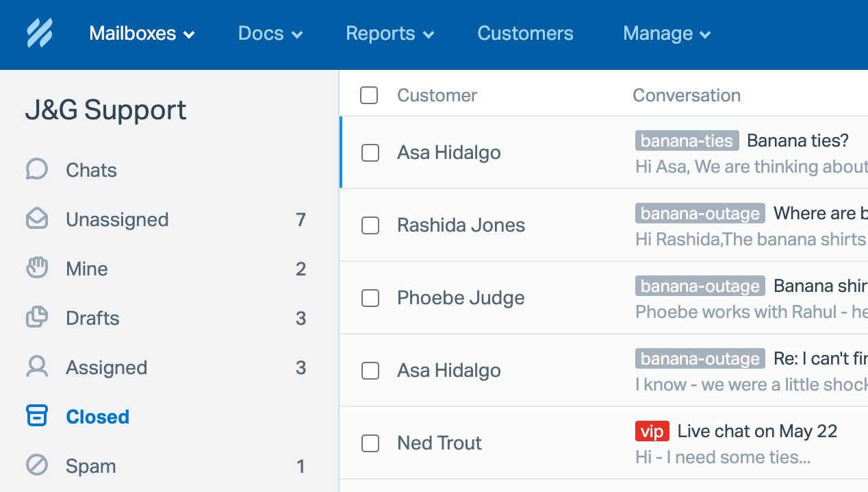The height and width of the screenshot is (492, 868).
Task: Check the box beside Rashida Jones
Action: pyautogui.click(x=370, y=225)
